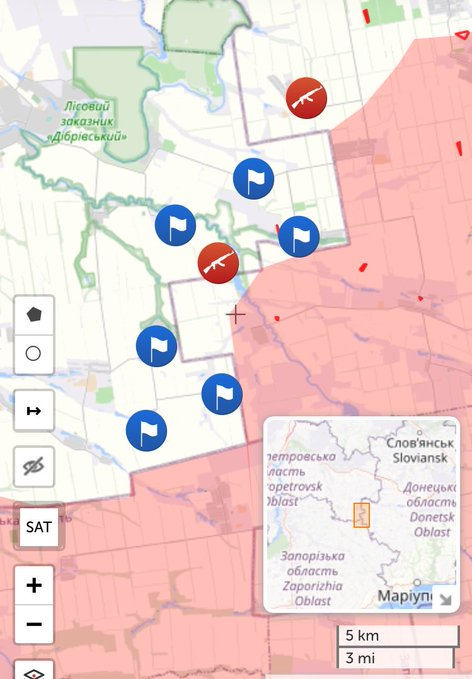Click the 5 km scale bar
This screenshot has width=472, height=679.
(398, 636)
